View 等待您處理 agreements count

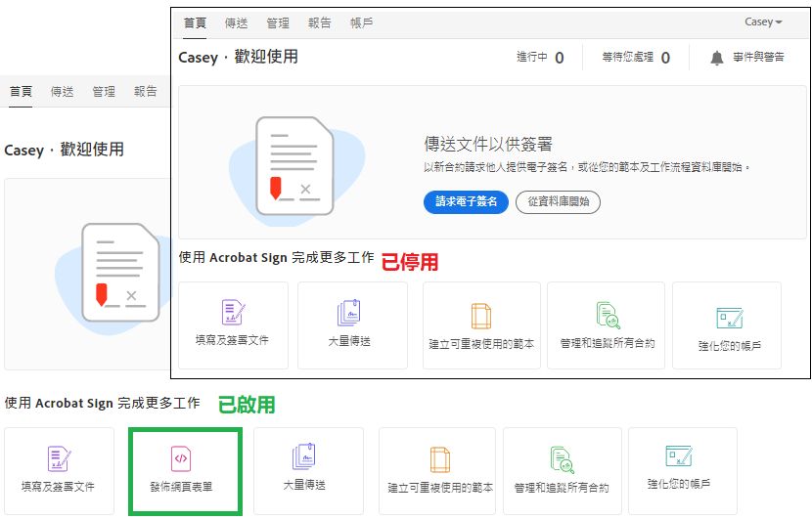pos(636,57)
